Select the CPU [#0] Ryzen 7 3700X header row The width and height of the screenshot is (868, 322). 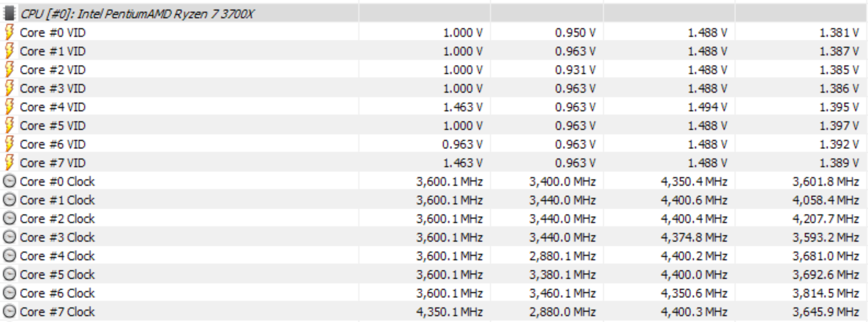[434, 15]
